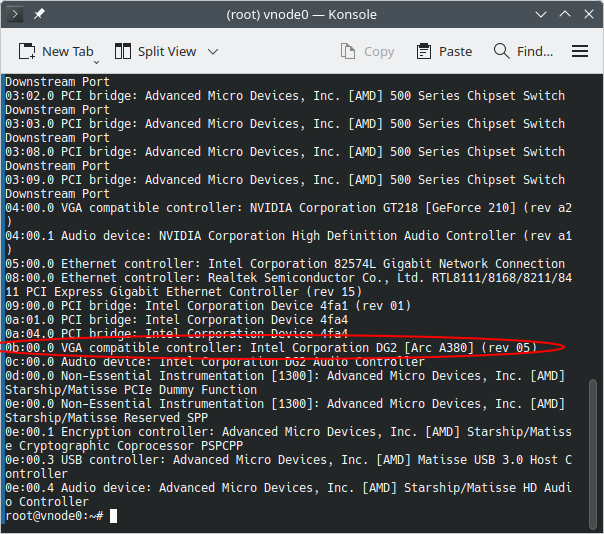Image resolution: width=604 pixels, height=534 pixels.
Task: Maximize the Konsole window
Action: [565, 14]
